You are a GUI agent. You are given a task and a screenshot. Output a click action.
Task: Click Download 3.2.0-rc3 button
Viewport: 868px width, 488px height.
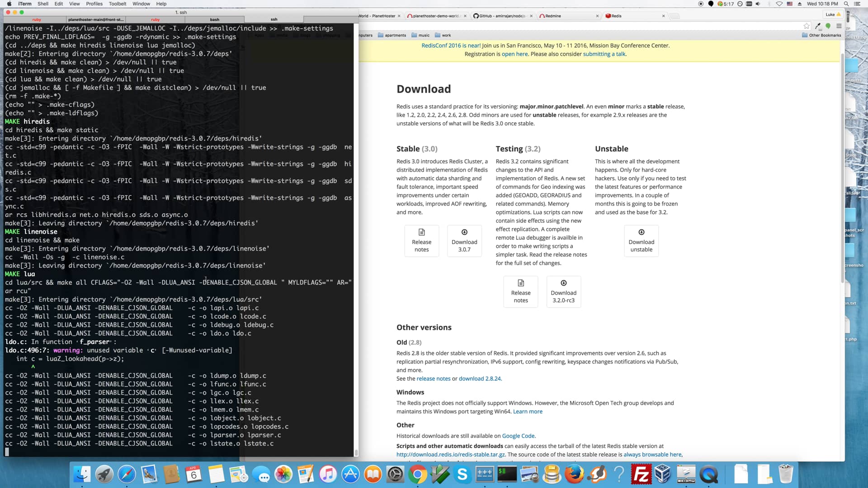[x=563, y=291]
